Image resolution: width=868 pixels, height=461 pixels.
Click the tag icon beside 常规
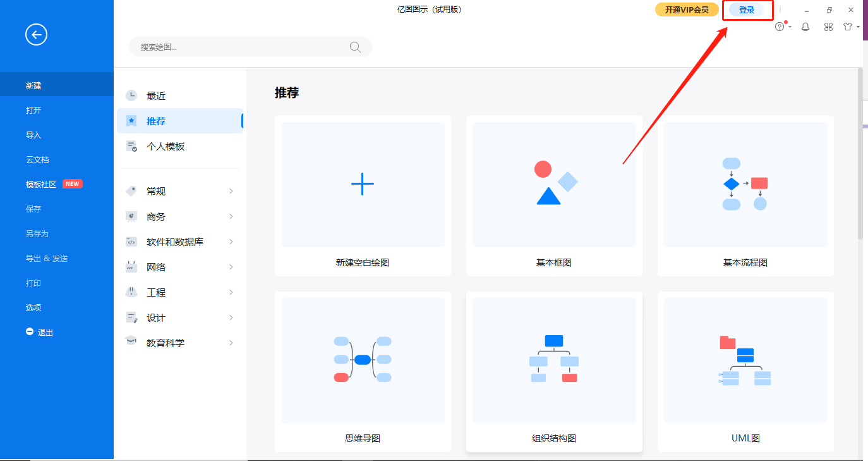131,191
